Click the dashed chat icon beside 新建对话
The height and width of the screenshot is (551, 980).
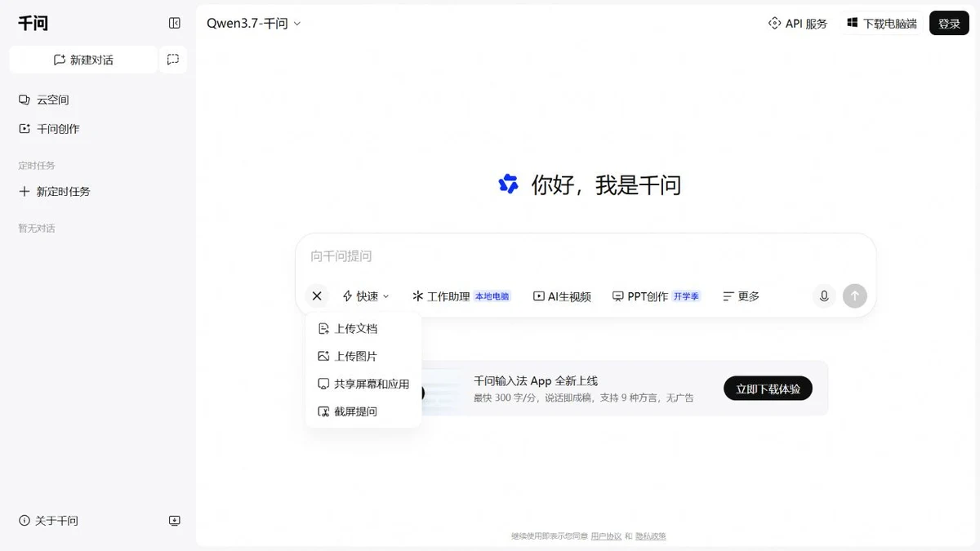point(173,60)
